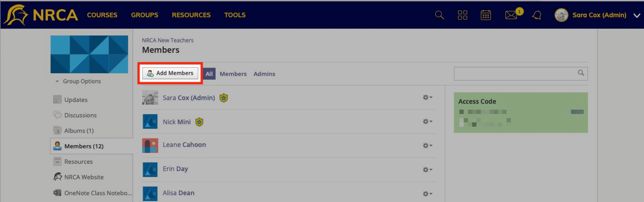Click the Add Members button
This screenshot has width=644, height=202.
click(170, 73)
